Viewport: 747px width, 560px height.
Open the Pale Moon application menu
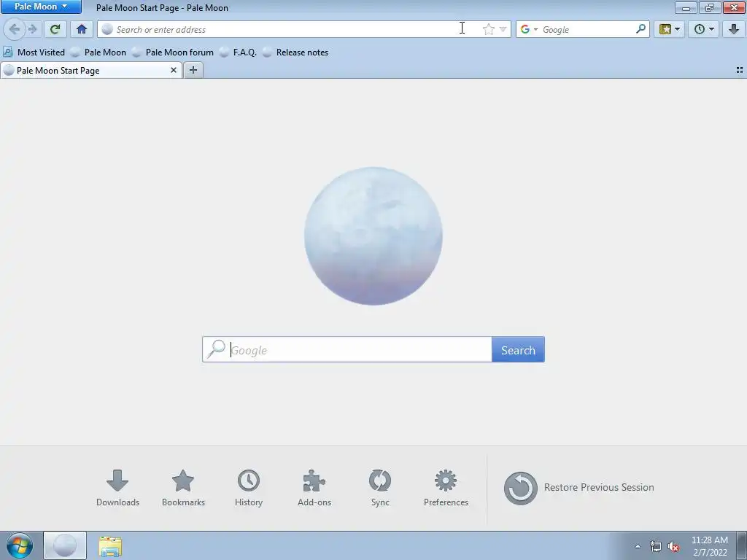[41, 7]
